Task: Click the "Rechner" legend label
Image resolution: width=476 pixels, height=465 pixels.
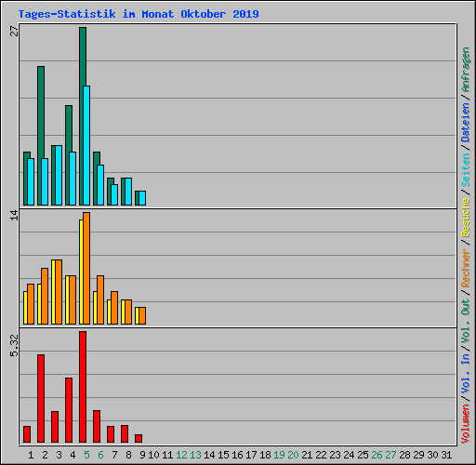Action: (466, 268)
